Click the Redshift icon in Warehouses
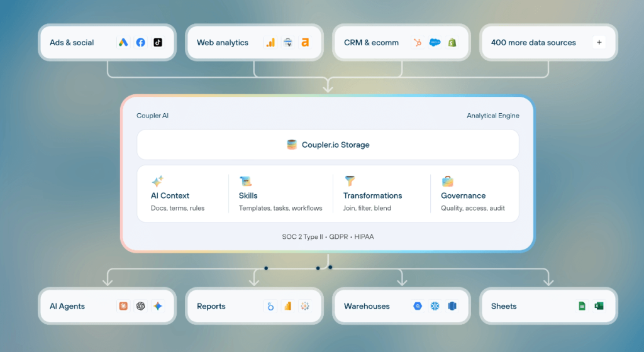The image size is (644, 352). click(x=452, y=306)
